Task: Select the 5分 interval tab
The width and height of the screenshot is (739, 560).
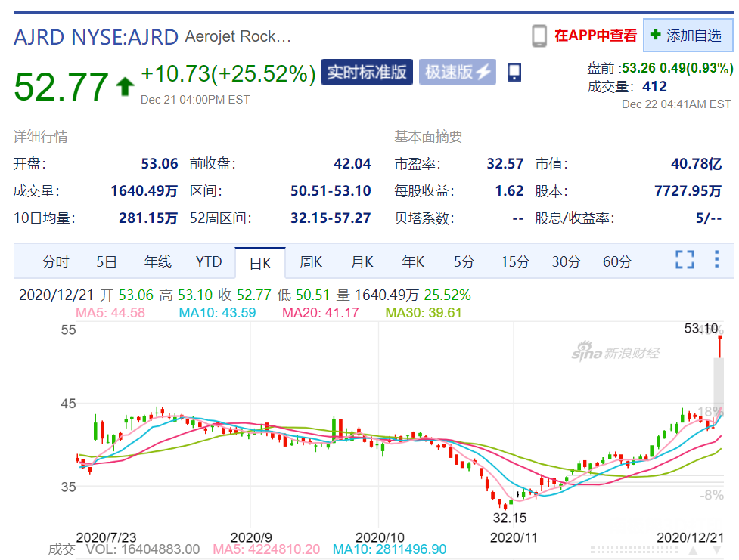Action: click(464, 261)
